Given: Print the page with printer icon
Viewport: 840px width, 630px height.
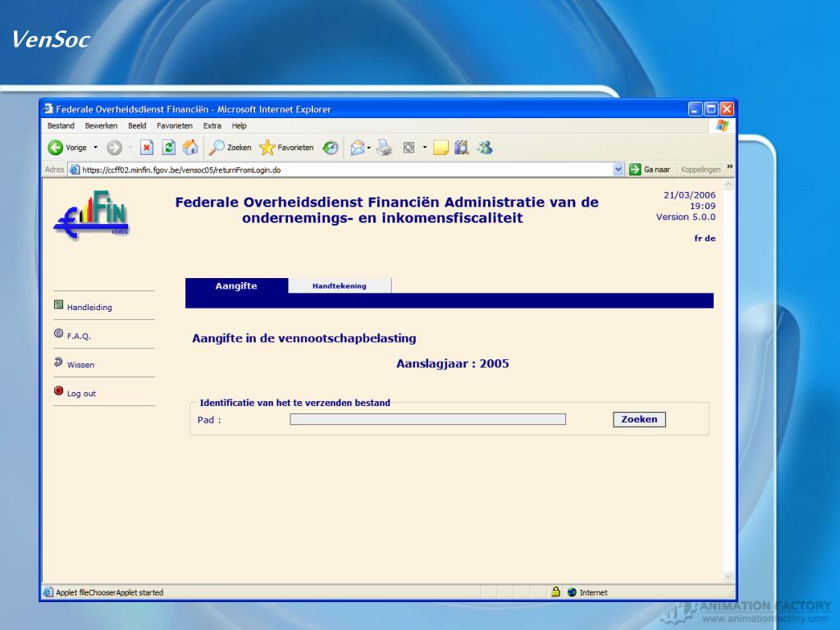Looking at the screenshot, I should tap(384, 148).
